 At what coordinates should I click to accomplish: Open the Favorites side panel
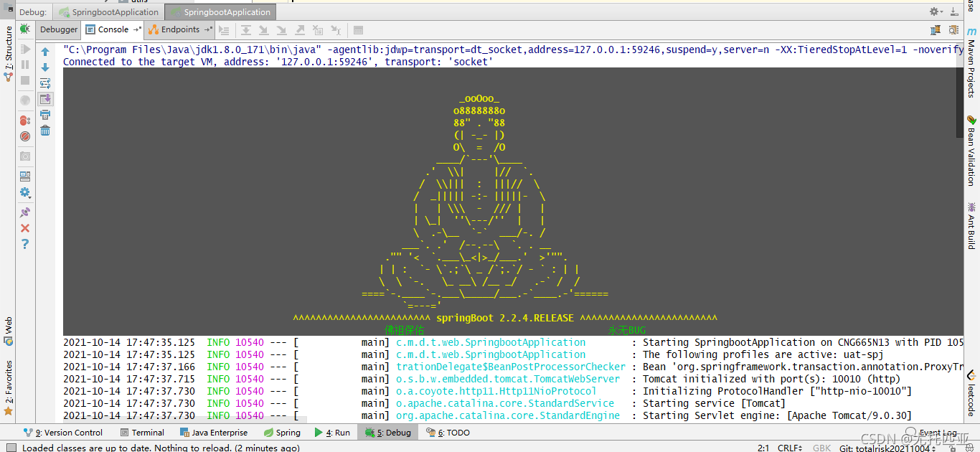tap(8, 388)
